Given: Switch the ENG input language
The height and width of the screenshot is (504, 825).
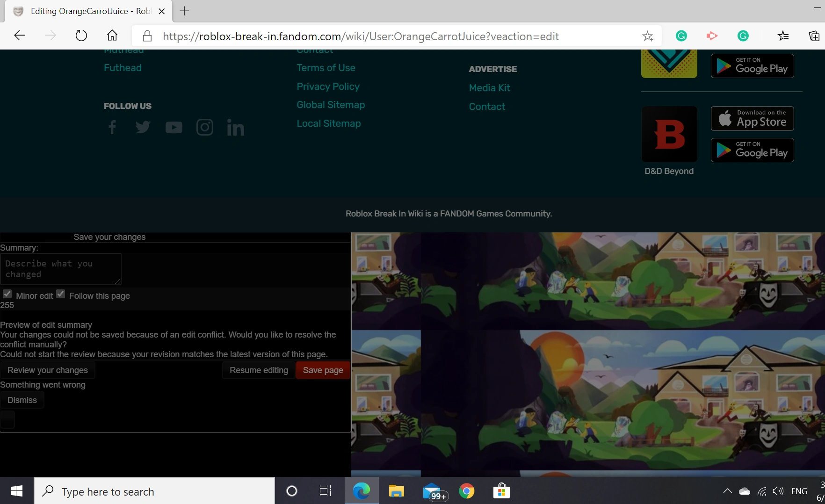Looking at the screenshot, I should coord(799,491).
